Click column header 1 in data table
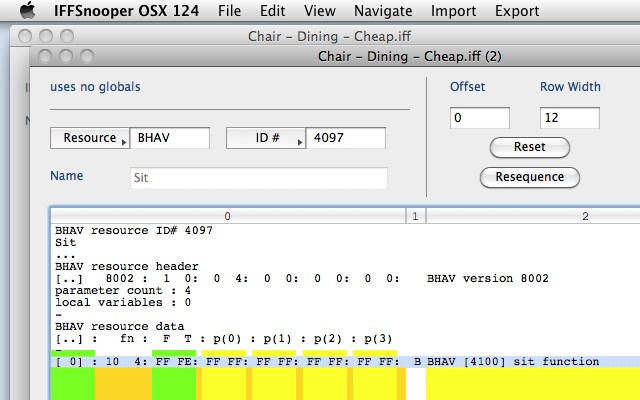The image size is (640, 400). (x=414, y=215)
